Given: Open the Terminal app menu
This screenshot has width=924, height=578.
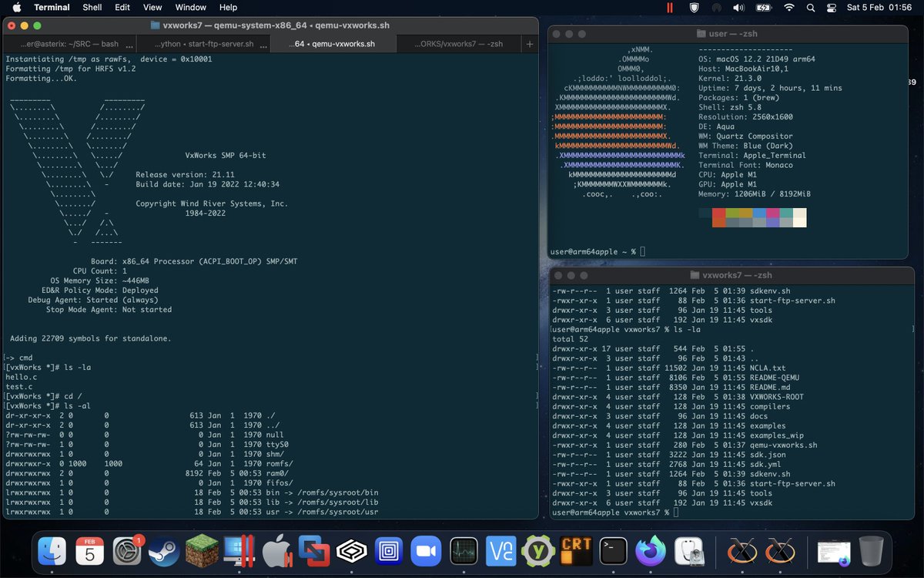Looking at the screenshot, I should pos(52,7).
